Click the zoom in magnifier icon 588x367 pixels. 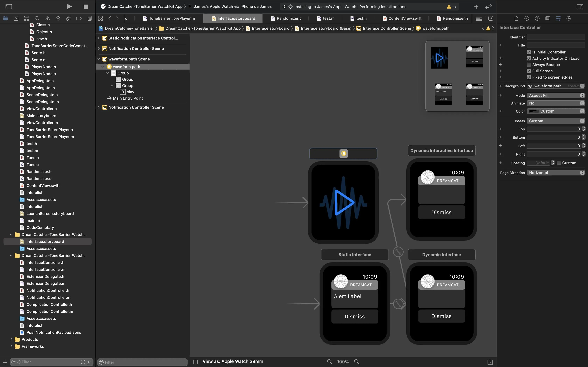coord(356,362)
